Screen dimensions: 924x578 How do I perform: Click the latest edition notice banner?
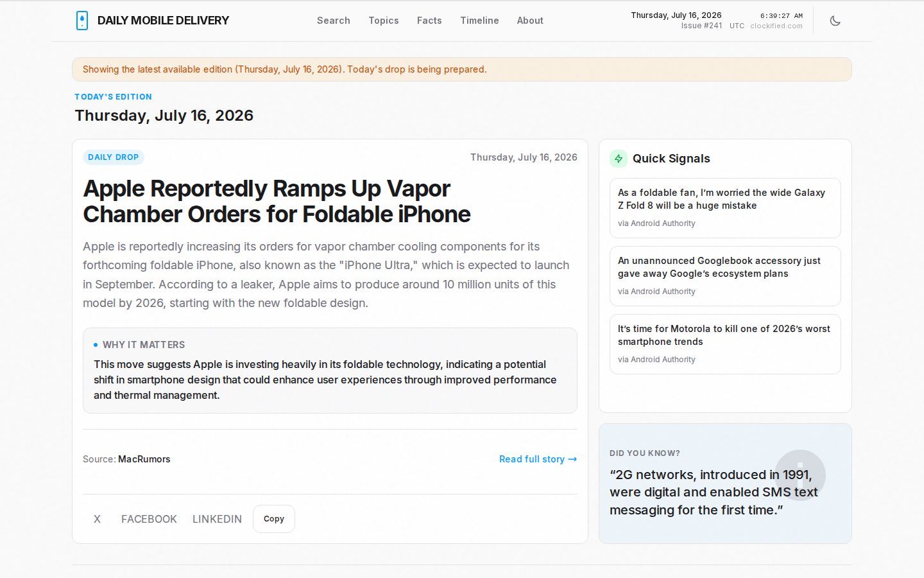point(462,69)
